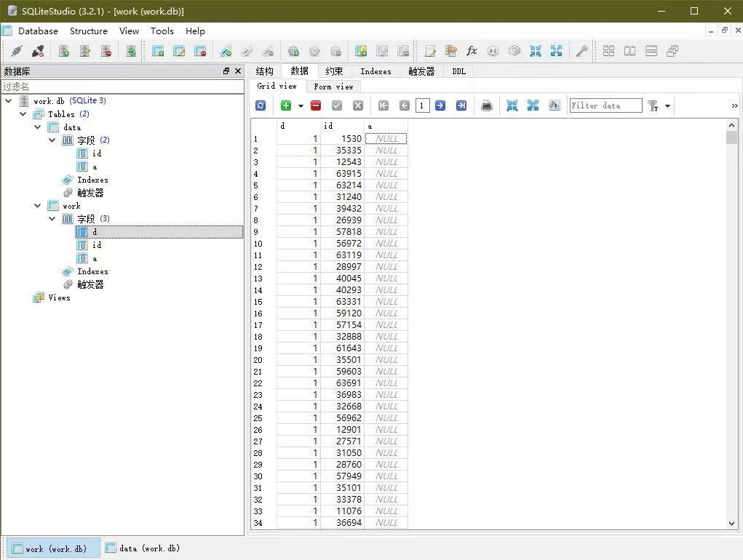Image resolution: width=743 pixels, height=560 pixels.
Task: Create a new trigger with the gear-plus icon
Action: [293, 51]
